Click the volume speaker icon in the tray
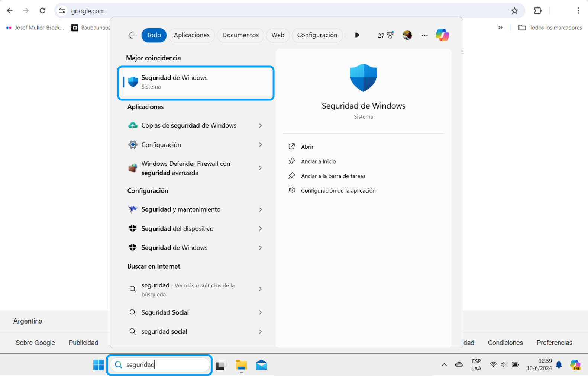Screen dimensions: 588x376 tap(504, 364)
